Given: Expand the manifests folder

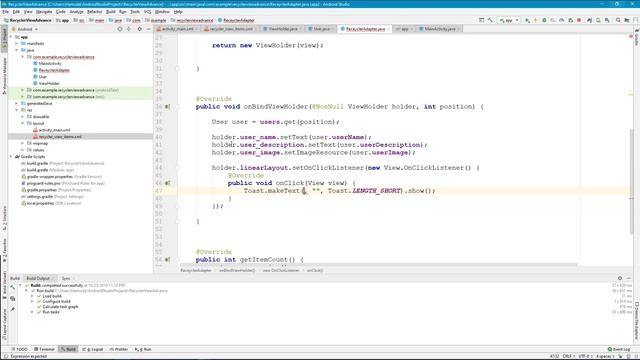Looking at the screenshot, I should point(17,43).
